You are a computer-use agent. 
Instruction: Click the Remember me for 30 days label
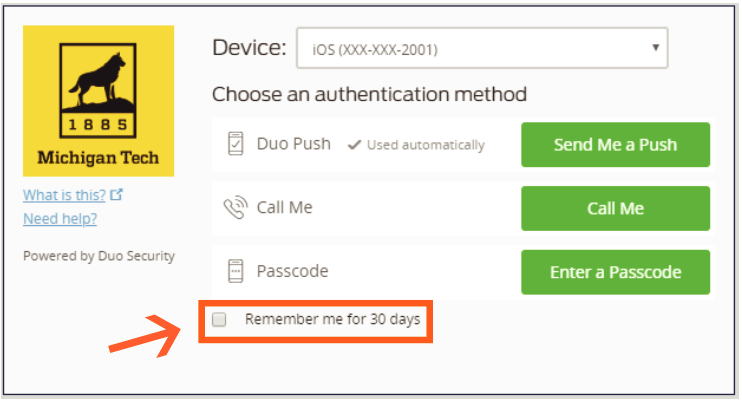pos(332,320)
